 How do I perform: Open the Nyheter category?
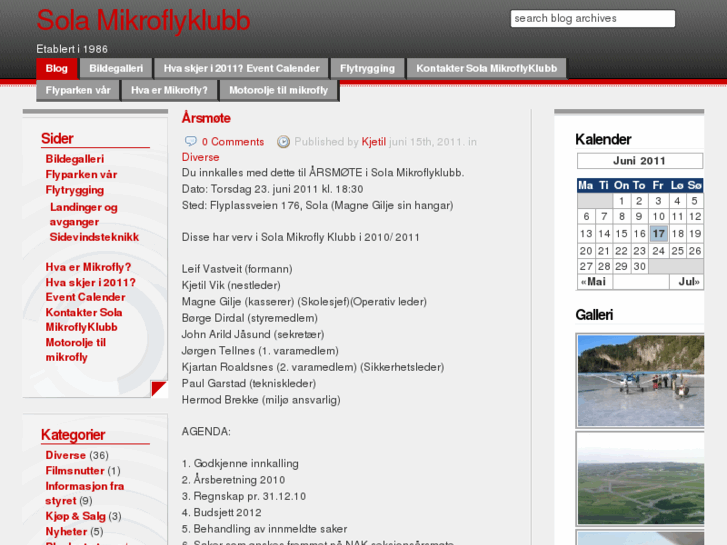[x=66, y=532]
